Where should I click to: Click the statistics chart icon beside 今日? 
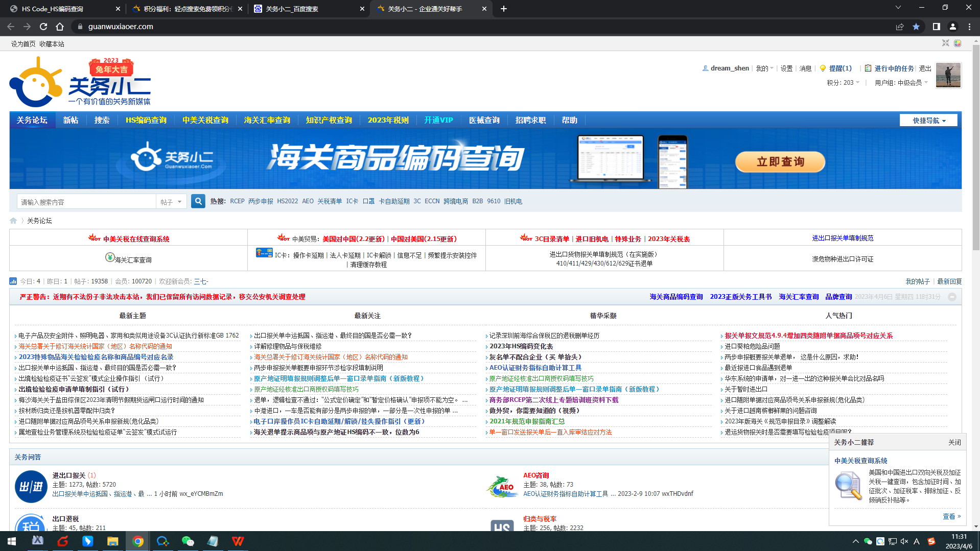[x=13, y=281]
